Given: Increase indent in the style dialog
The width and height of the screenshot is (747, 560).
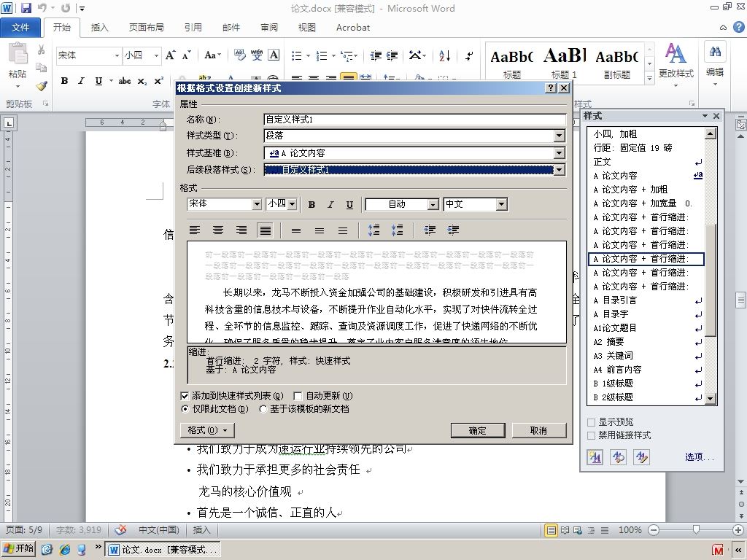Looking at the screenshot, I should click(453, 230).
